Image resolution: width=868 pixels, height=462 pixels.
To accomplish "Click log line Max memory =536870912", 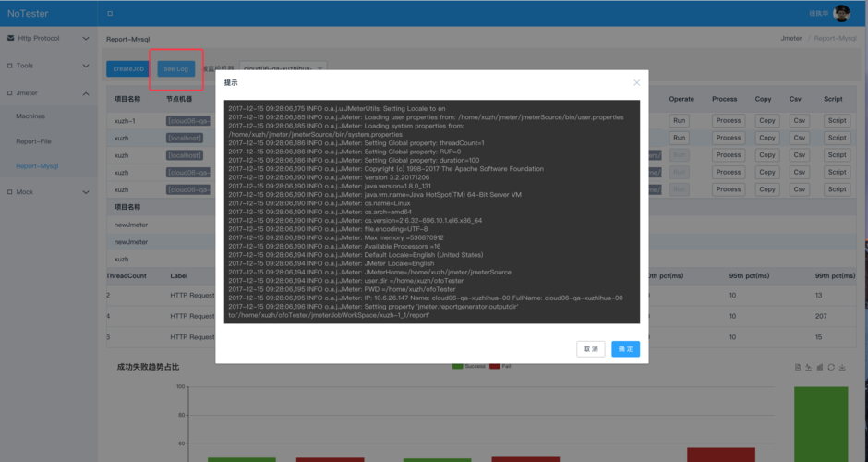I will click(x=336, y=237).
